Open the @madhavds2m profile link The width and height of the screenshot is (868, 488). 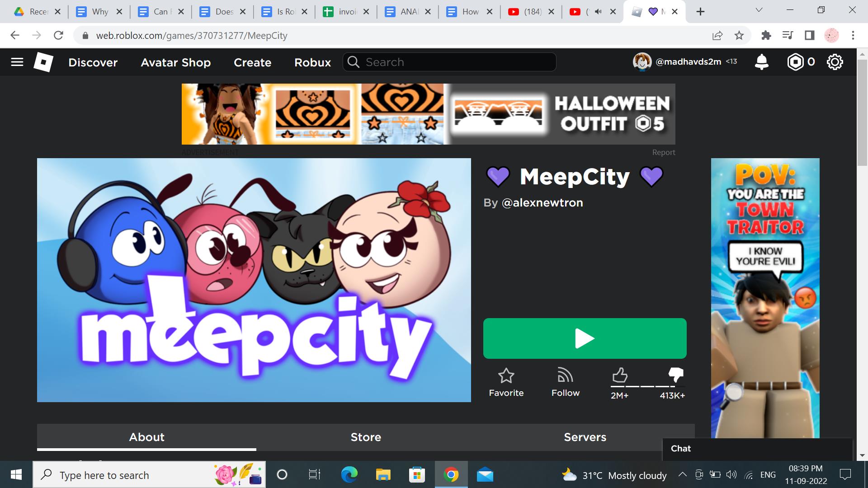coord(689,62)
